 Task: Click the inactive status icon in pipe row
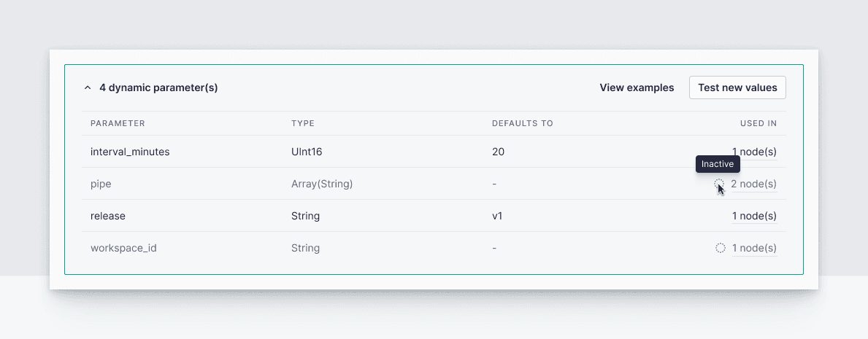[719, 184]
